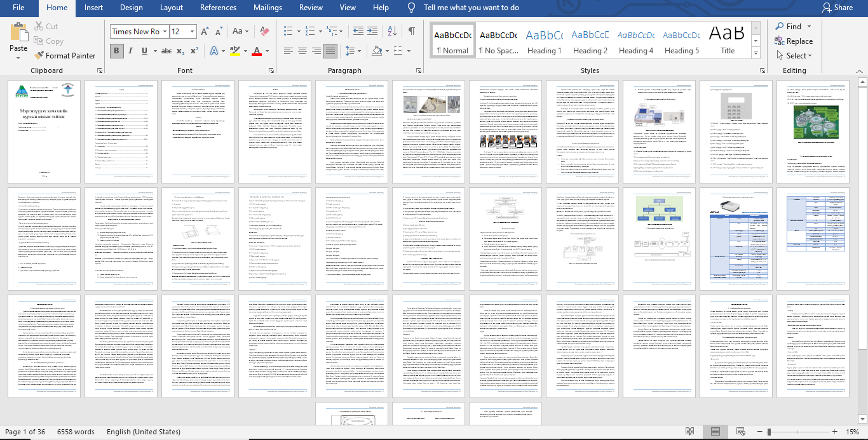Image resolution: width=868 pixels, height=440 pixels.
Task: Click Replace in the Editing group
Action: [x=793, y=41]
